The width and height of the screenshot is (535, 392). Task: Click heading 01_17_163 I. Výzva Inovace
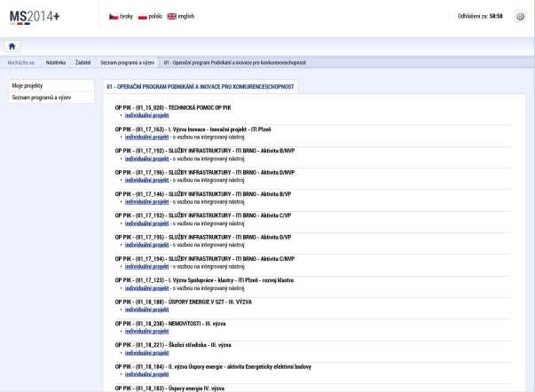pos(193,129)
